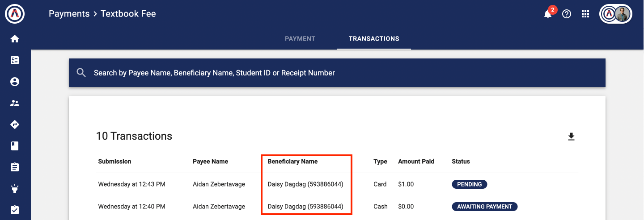Screen dimensions: 644x220
Task: Open the book icon in sidebar
Action: tap(15, 146)
